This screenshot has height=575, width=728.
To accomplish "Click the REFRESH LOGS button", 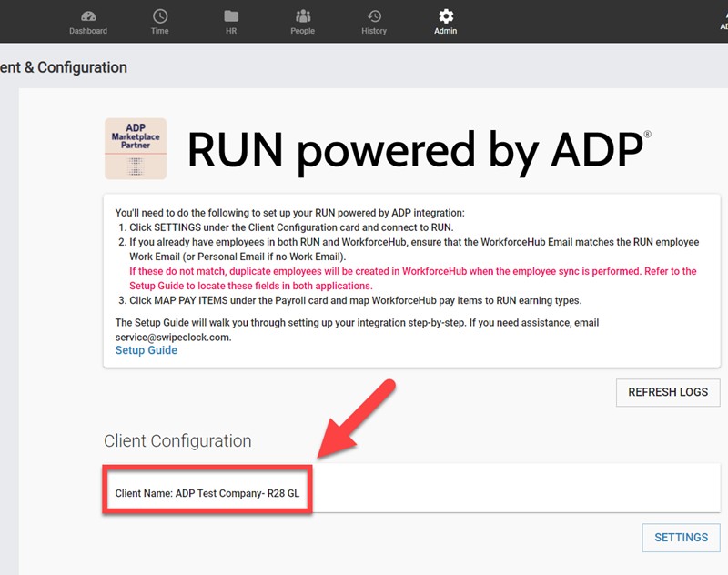I will point(668,392).
